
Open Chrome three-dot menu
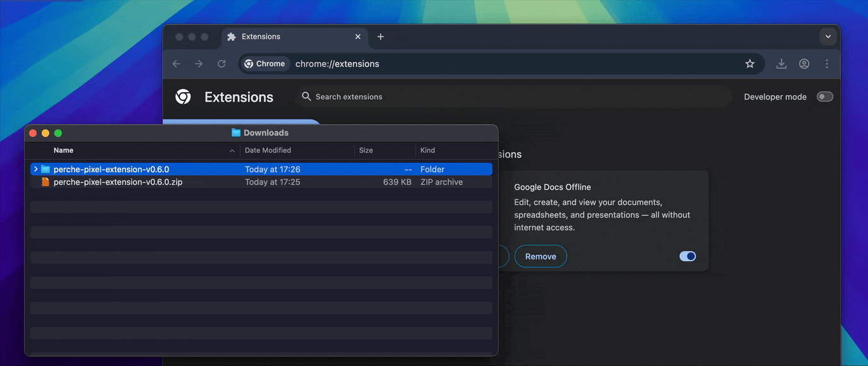pos(826,64)
